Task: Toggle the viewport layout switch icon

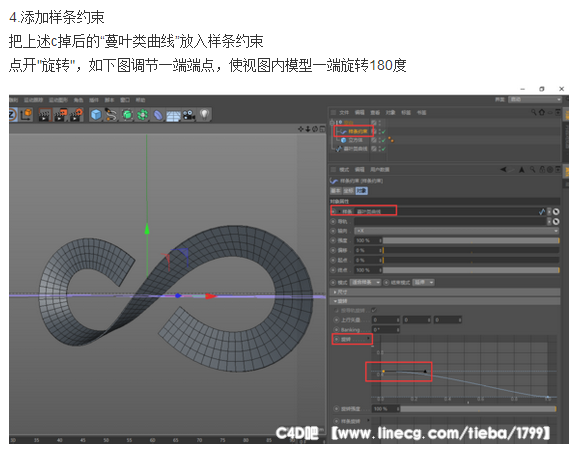Action: tap(322, 129)
